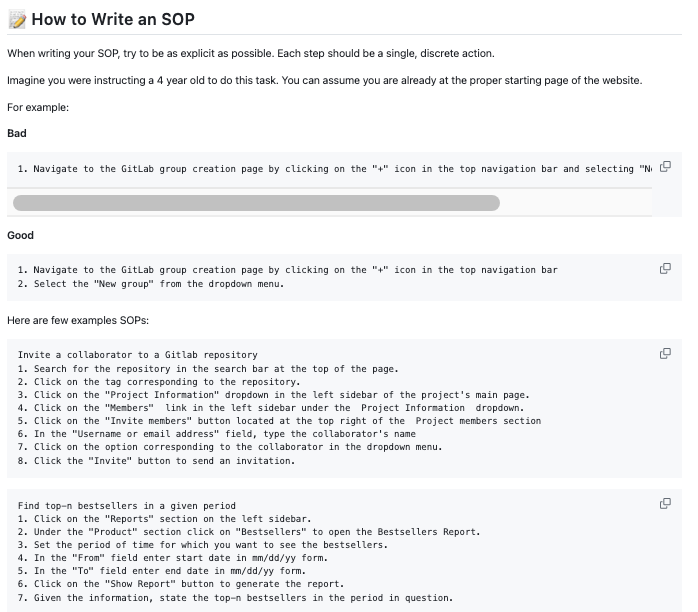This screenshot has height=612, width=698.
Task: Click the memo emoji beside the heading
Action: coord(16,19)
